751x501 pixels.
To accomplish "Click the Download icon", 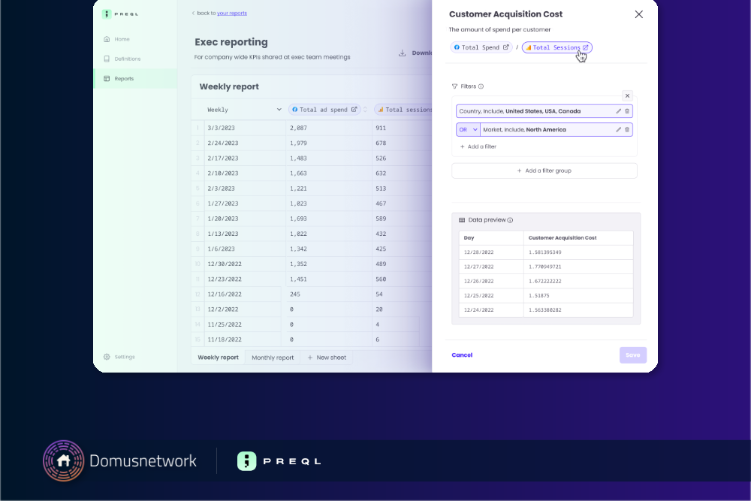I will (402, 53).
